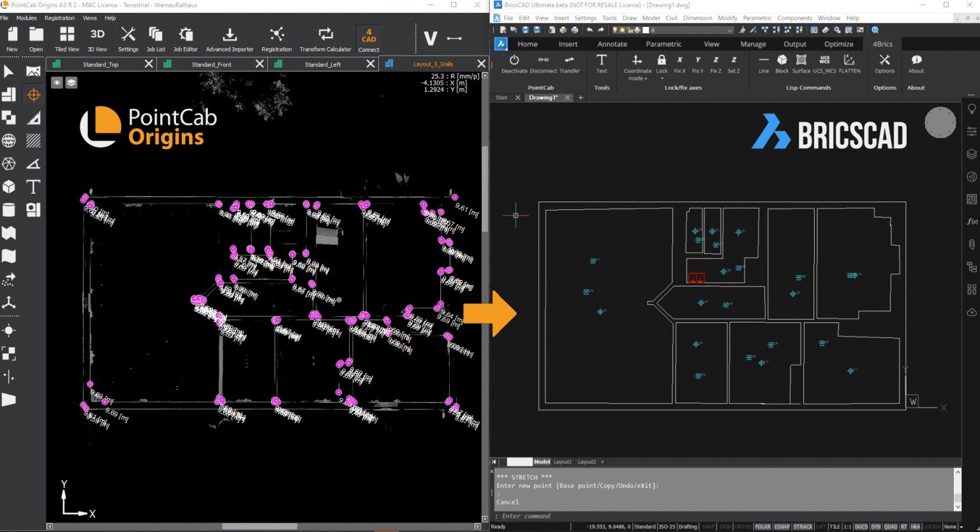Toggle the eye visibility icon in PointCab viewport

(x=57, y=82)
